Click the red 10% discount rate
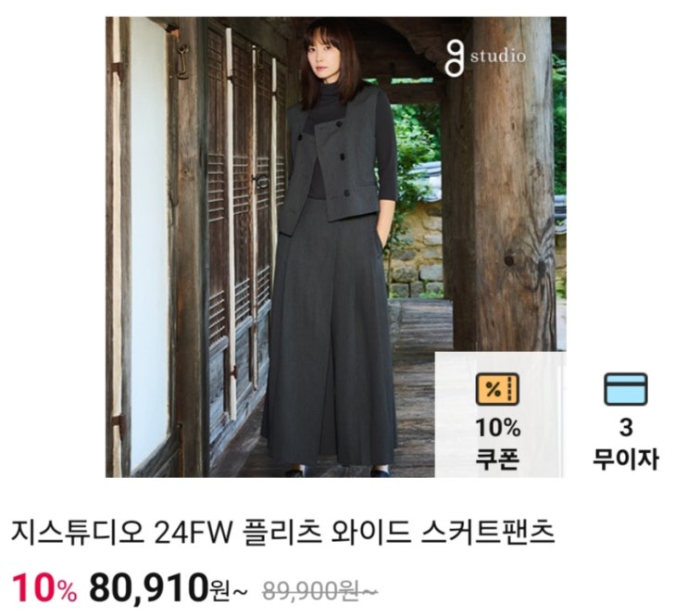Image resolution: width=688 pixels, height=616 pixels. tap(44, 587)
